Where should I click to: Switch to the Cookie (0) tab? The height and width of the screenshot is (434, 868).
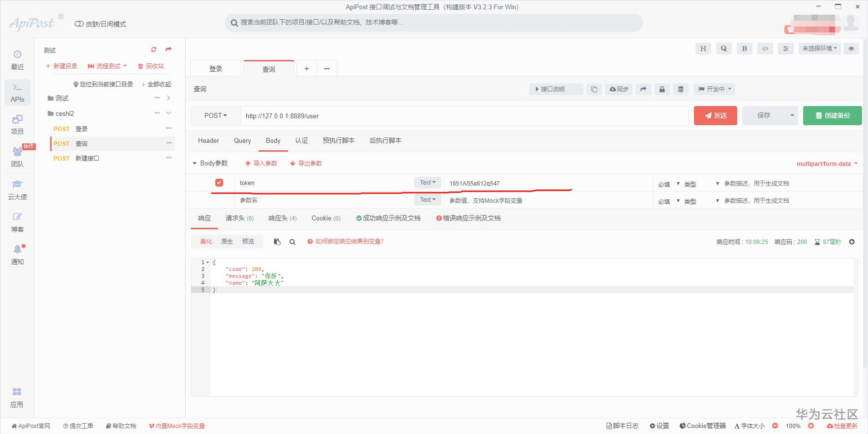pyautogui.click(x=326, y=218)
